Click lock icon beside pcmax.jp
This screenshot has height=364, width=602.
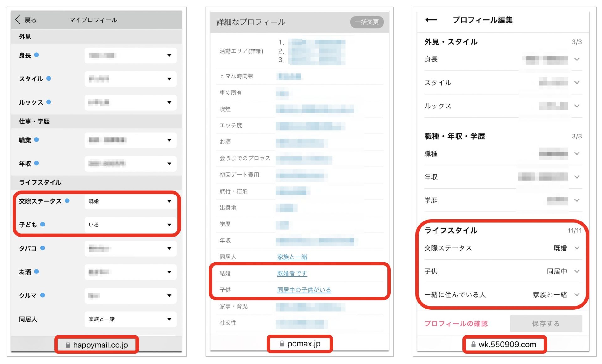coord(282,344)
